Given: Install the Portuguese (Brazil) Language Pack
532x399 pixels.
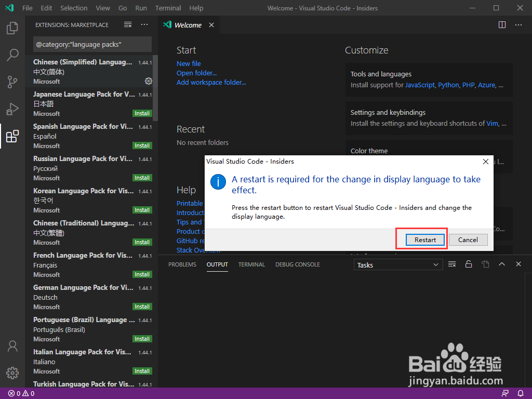Looking at the screenshot, I should point(142,339).
